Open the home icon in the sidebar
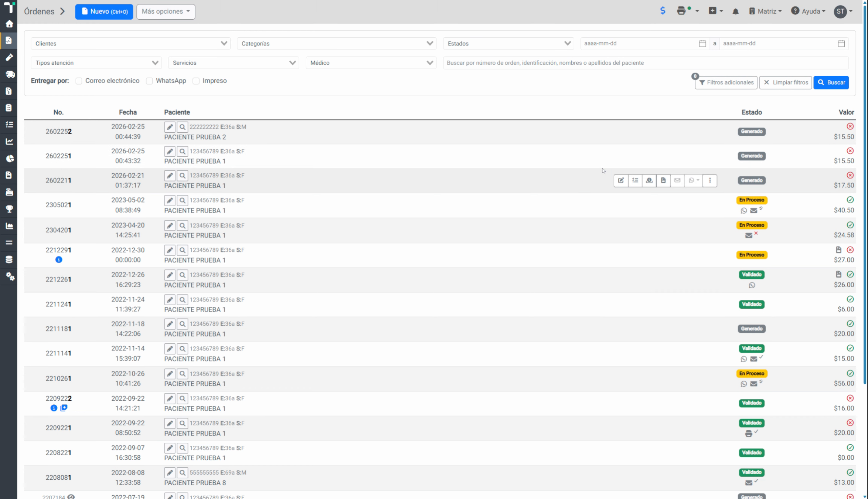 pyautogui.click(x=9, y=24)
